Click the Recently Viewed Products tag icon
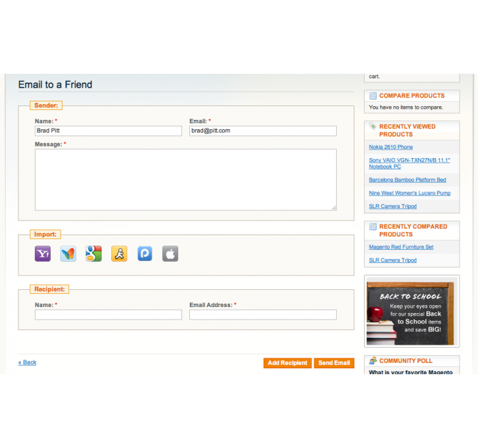 tap(373, 126)
